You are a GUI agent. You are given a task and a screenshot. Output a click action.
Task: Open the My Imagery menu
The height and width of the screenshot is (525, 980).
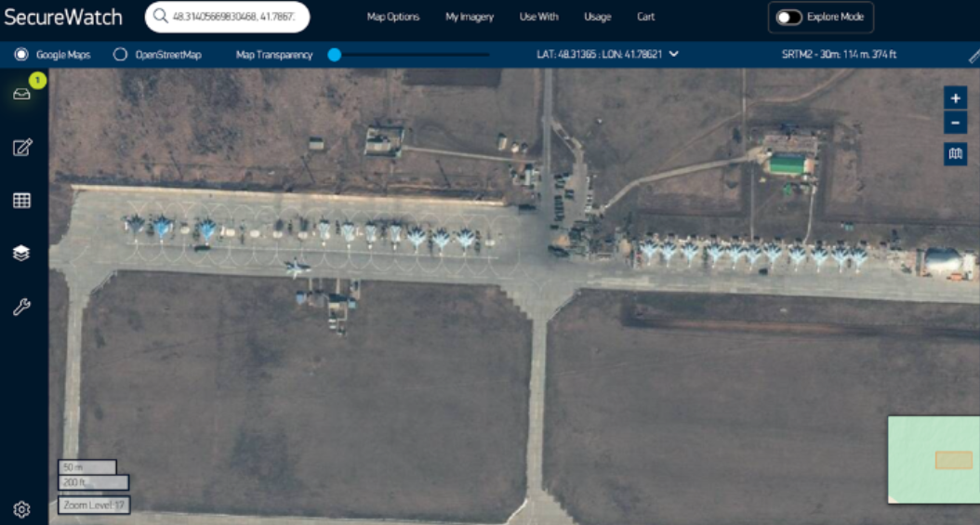pos(470,17)
